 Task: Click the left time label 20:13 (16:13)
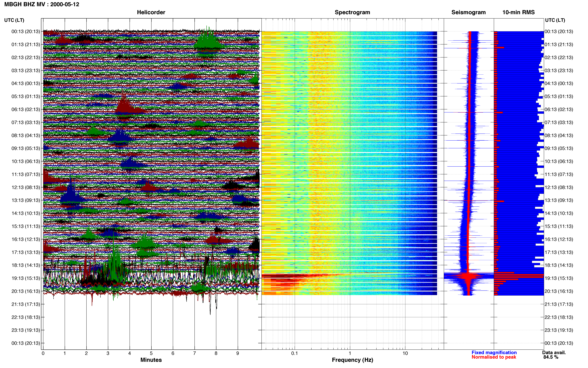coord(26,291)
